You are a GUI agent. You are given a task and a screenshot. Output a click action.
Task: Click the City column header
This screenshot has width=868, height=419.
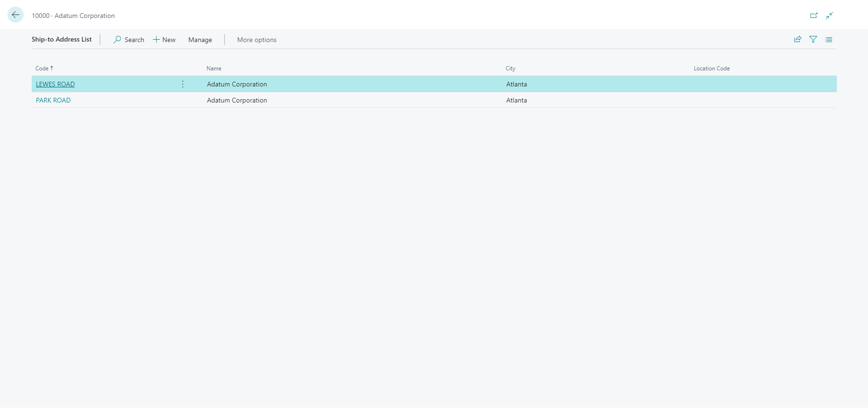click(x=510, y=68)
